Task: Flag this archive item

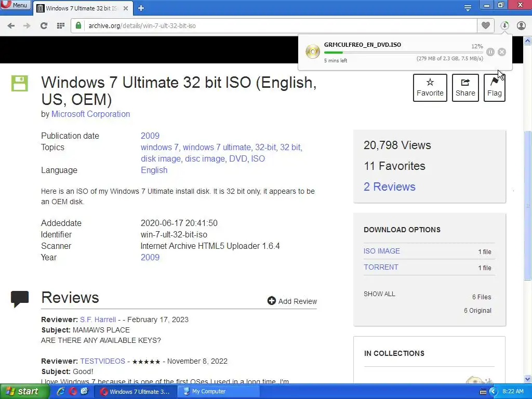Action: tap(495, 87)
